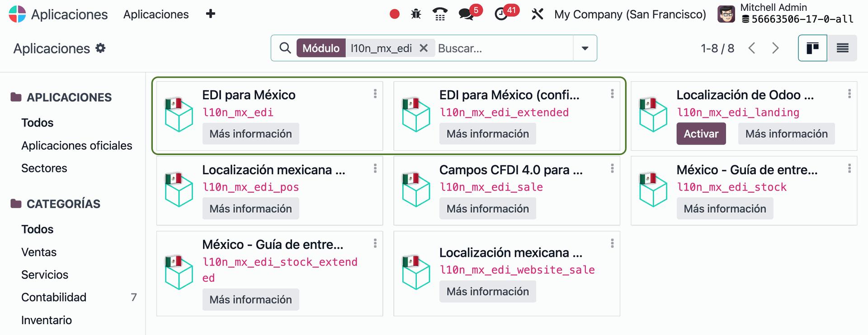Click the CATEGORÍAS section header
Screen dimensions: 868x335
55,204
